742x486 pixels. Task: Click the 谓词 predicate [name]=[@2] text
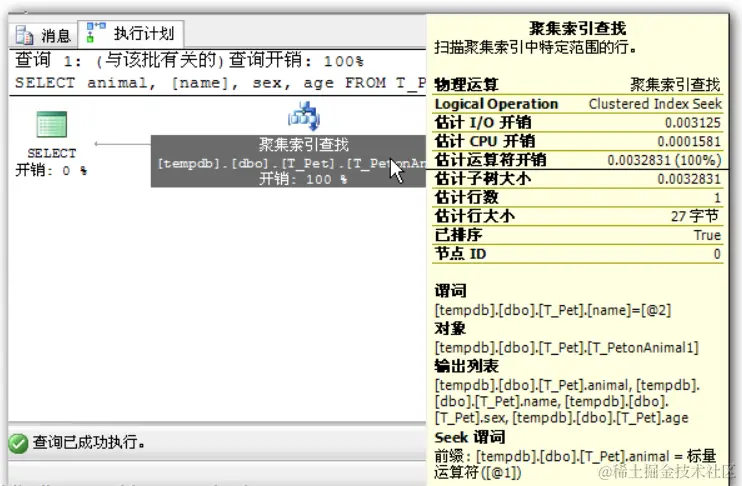(553, 310)
